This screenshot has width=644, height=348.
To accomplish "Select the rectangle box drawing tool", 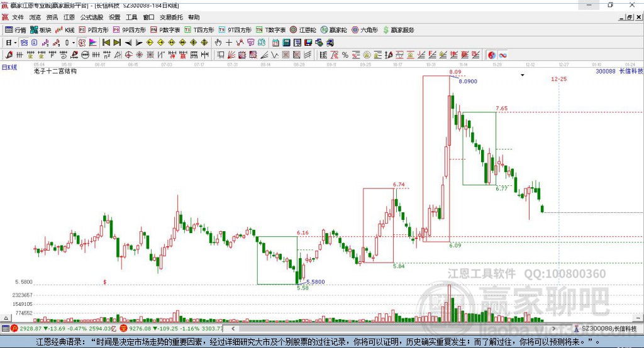I will click(x=221, y=55).
